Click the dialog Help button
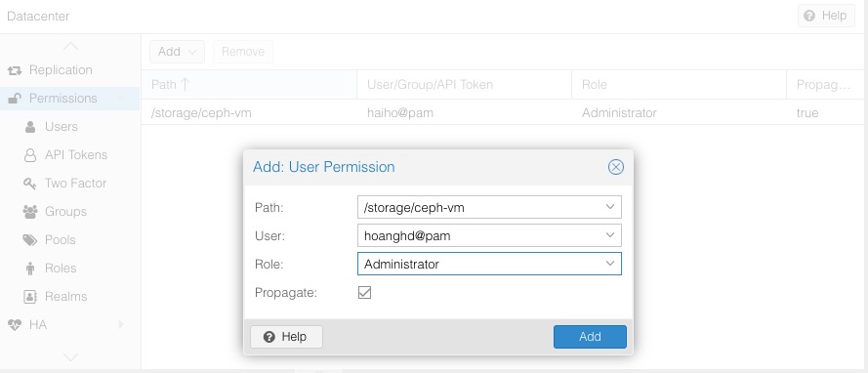 pos(286,337)
